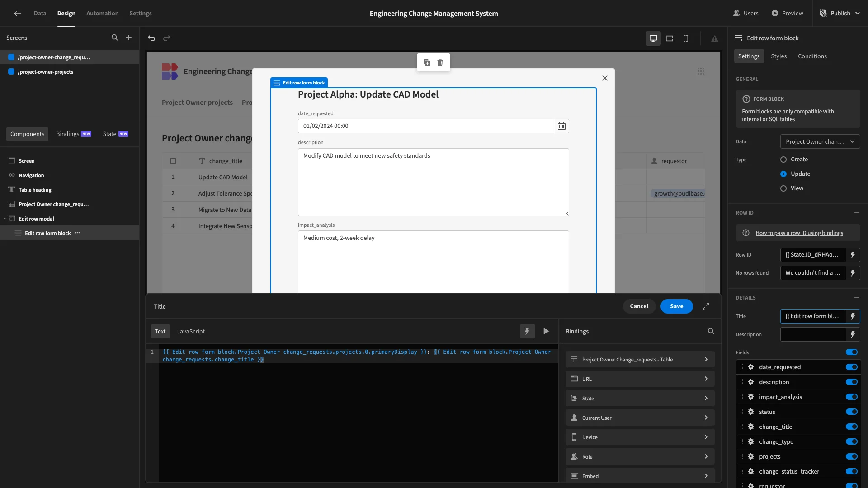Switch to the Conditions tab
Viewport: 868px width, 488px height.
pos(812,56)
